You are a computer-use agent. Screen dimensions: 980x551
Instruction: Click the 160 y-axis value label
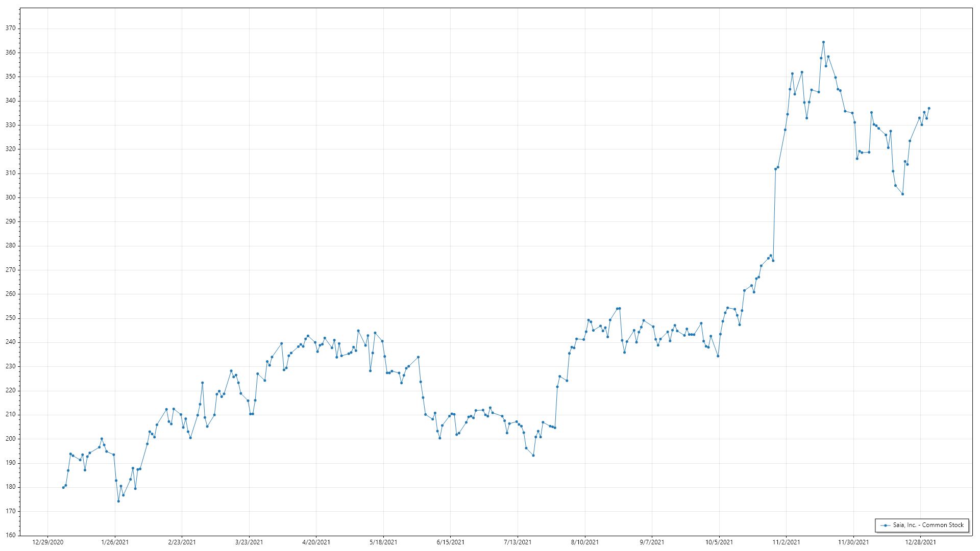[10, 535]
